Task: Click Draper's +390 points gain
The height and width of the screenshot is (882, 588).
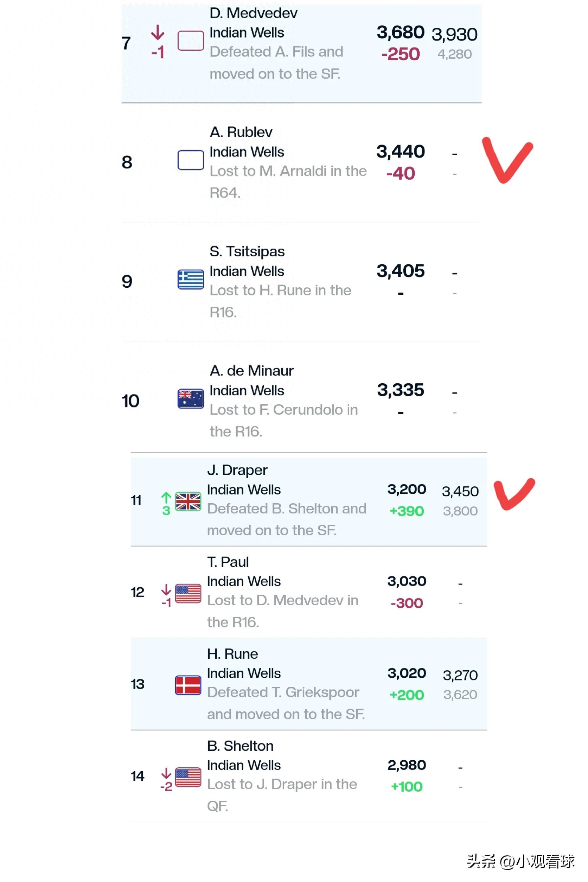Action: (x=407, y=511)
